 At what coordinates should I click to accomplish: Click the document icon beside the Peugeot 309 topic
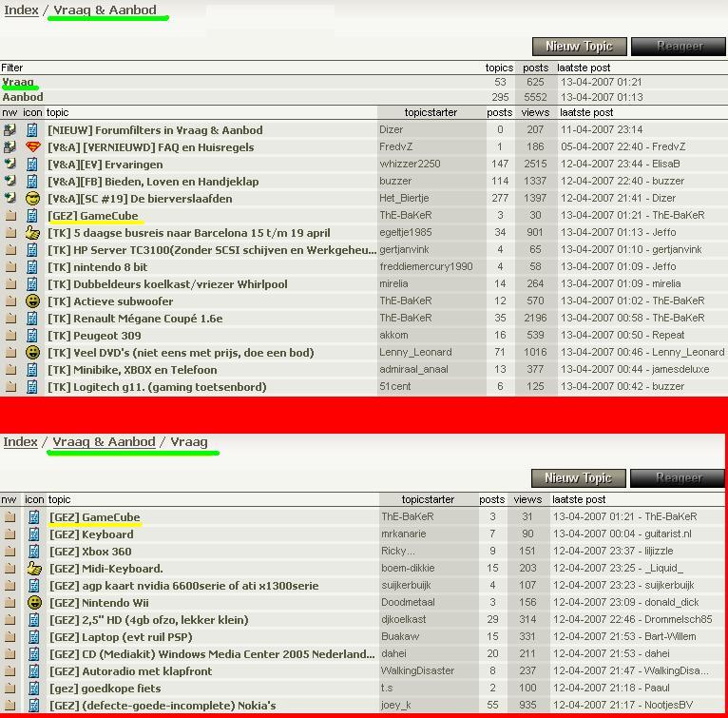pyautogui.click(x=32, y=335)
